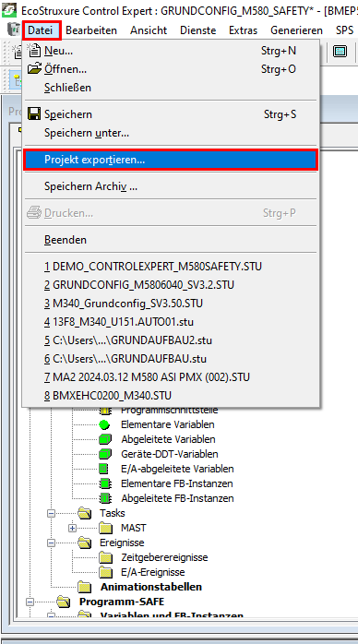The height and width of the screenshot is (644, 358).
Task: Click the E/A-Ereignisse folder icon
Action: tap(105, 572)
